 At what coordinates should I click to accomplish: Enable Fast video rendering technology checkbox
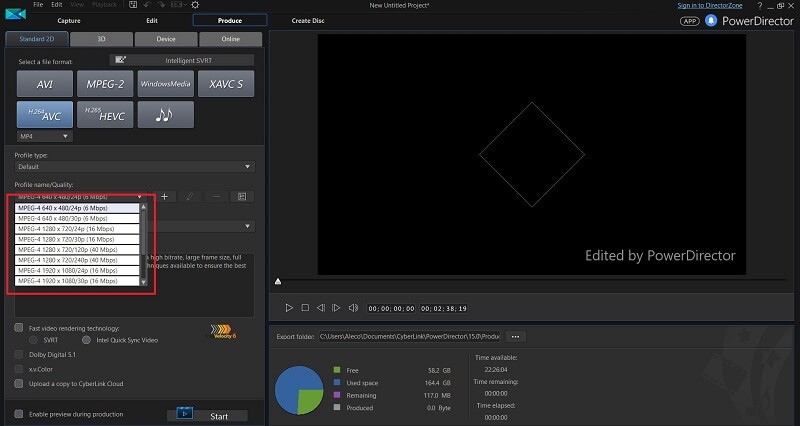[19, 328]
